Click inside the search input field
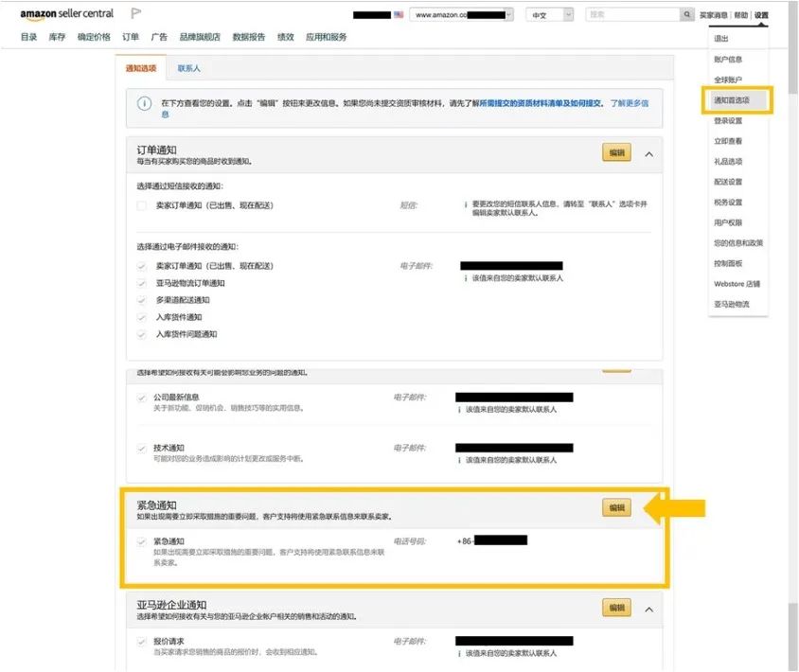This screenshot has height=672, width=799. tap(634, 14)
